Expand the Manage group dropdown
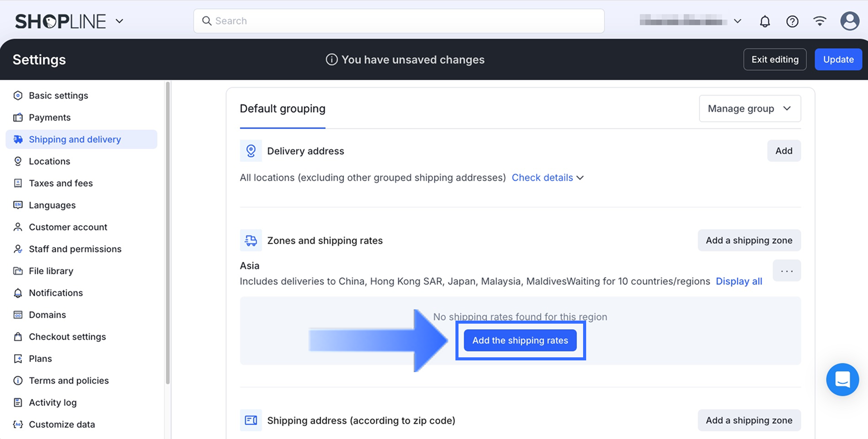 pos(750,109)
